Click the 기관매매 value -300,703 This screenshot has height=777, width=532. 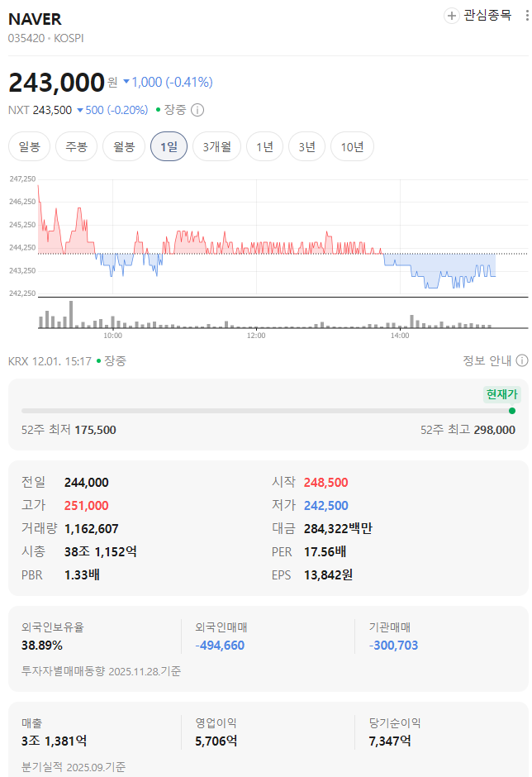(393, 646)
